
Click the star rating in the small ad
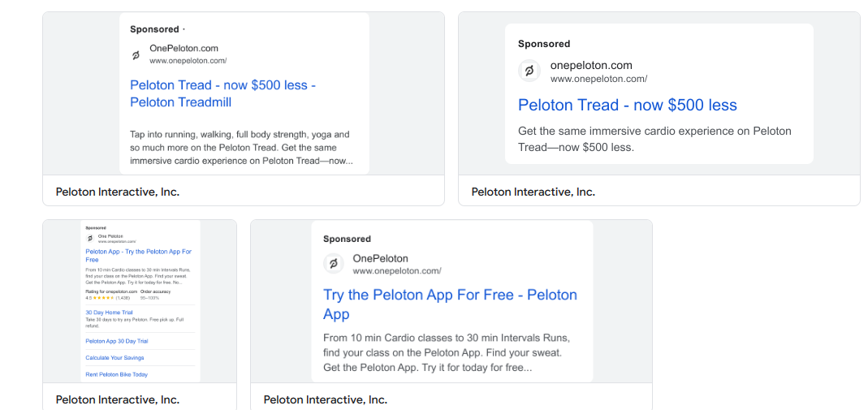(x=102, y=298)
